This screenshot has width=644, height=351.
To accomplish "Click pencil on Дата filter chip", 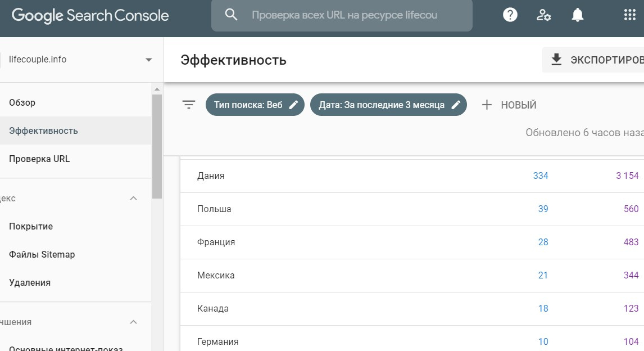I will click(x=456, y=105).
